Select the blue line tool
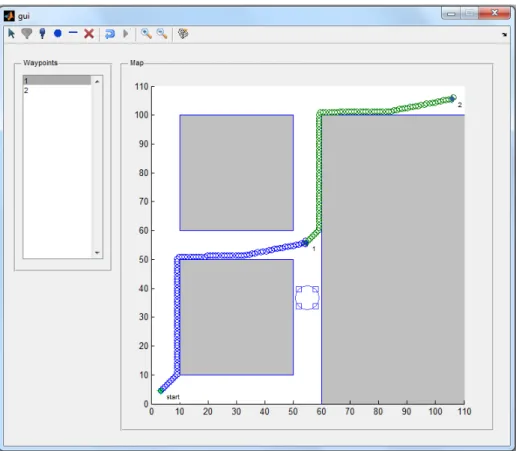516x451 pixels. (x=73, y=33)
